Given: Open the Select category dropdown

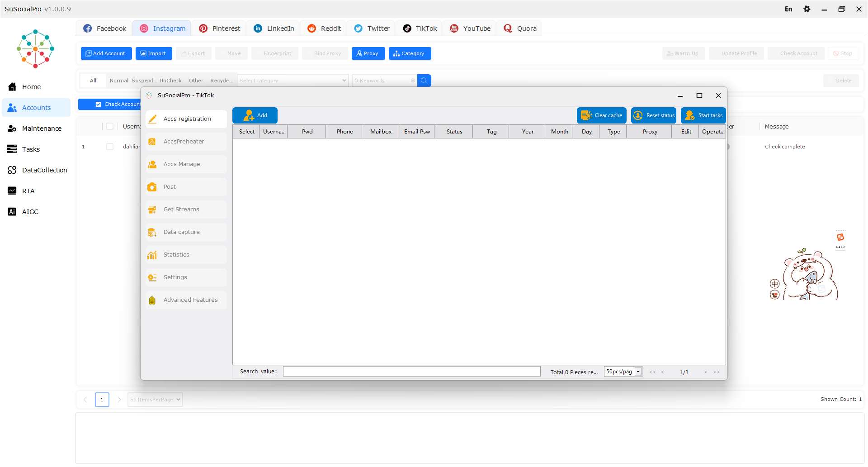Looking at the screenshot, I should click(293, 81).
